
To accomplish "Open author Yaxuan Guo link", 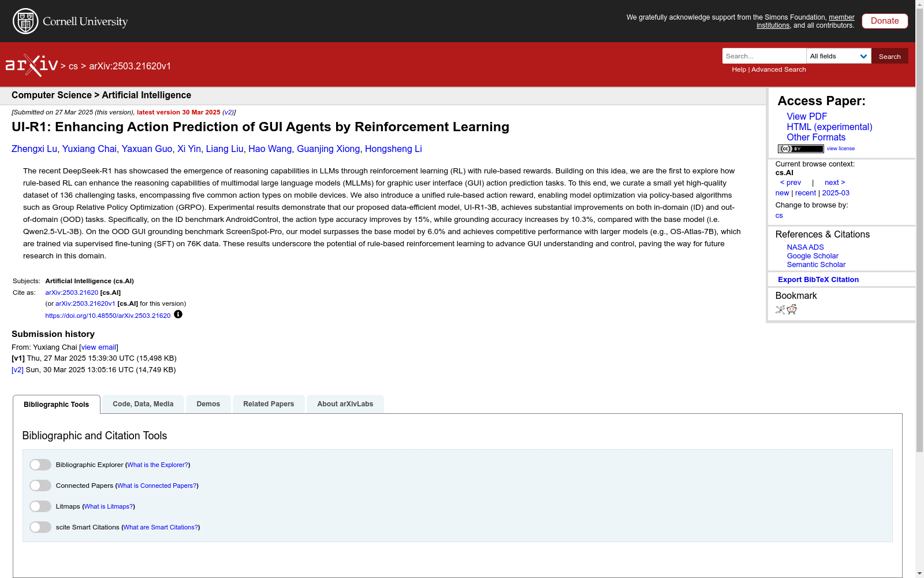I will pyautogui.click(x=147, y=149).
